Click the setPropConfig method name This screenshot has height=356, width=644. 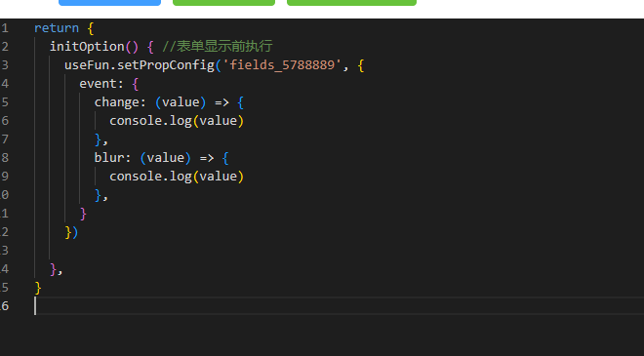tap(166, 65)
